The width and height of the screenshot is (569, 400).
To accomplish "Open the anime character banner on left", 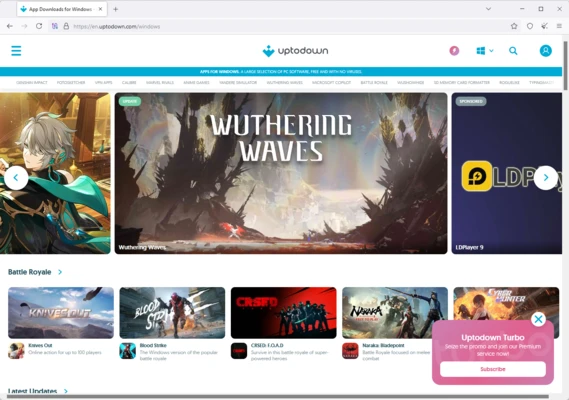I will [x=55, y=173].
